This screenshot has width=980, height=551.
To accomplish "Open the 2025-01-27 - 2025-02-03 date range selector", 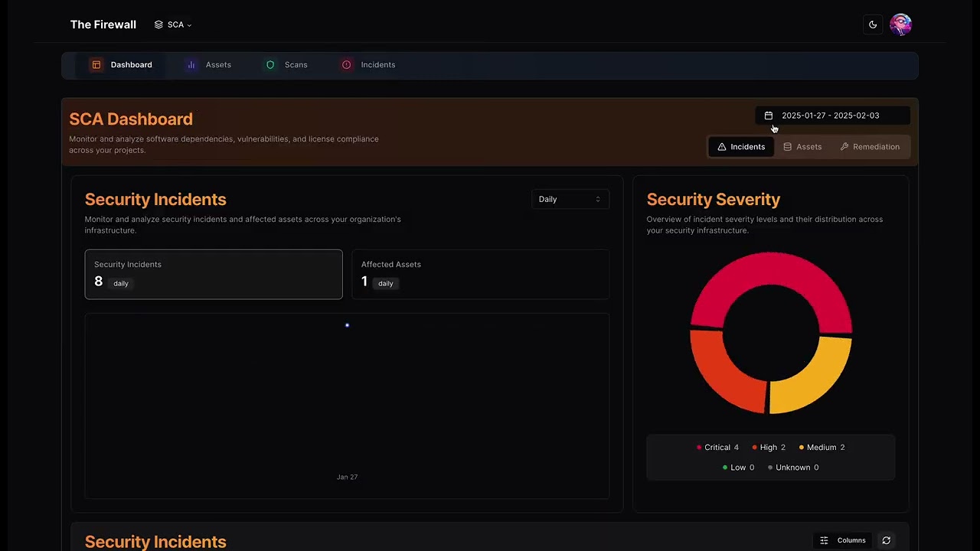I will (831, 115).
